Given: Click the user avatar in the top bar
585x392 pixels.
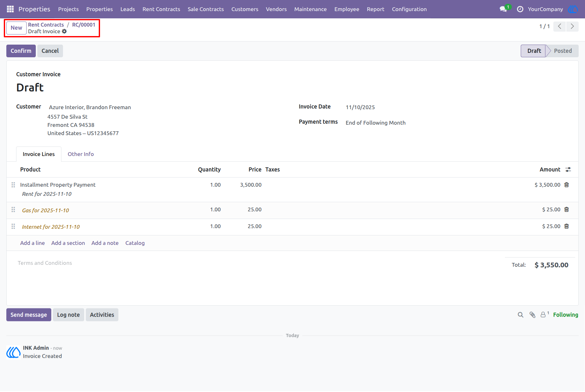Looking at the screenshot, I should [x=573, y=9].
